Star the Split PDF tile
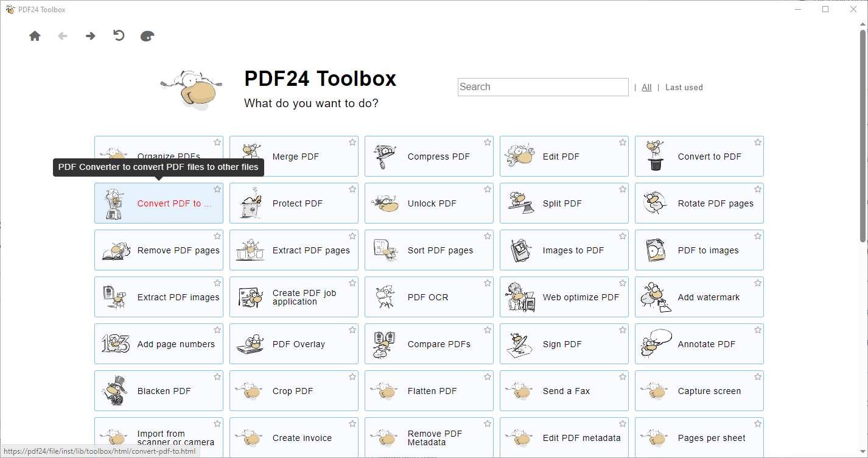Image resolution: width=868 pixels, height=458 pixels. tap(623, 189)
